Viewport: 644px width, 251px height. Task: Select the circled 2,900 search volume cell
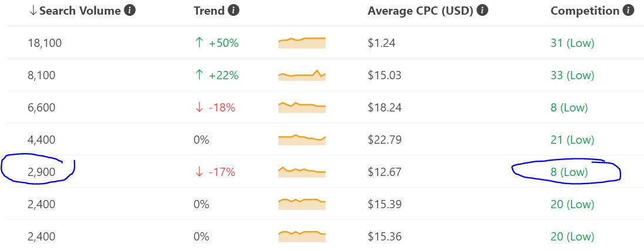pos(42,172)
